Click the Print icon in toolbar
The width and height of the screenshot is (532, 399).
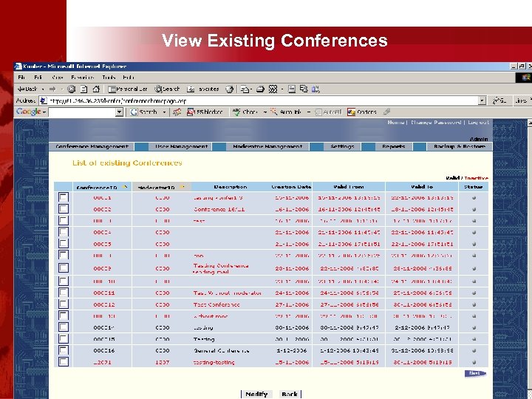click(260, 89)
